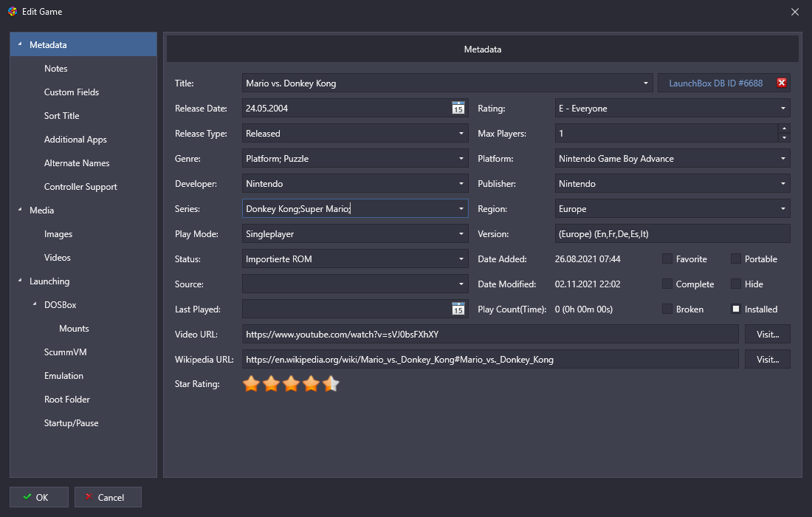Open the Custom Fields page

[x=72, y=92]
